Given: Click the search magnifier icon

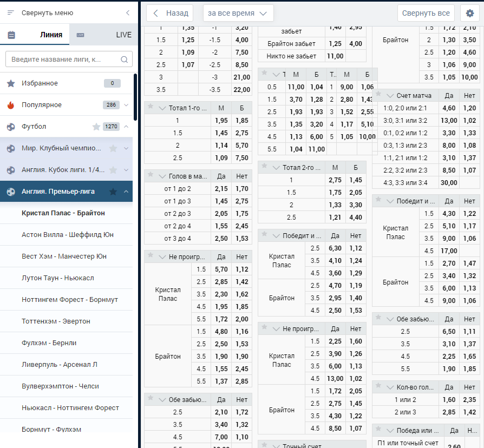Looking at the screenshot, I should [x=124, y=59].
